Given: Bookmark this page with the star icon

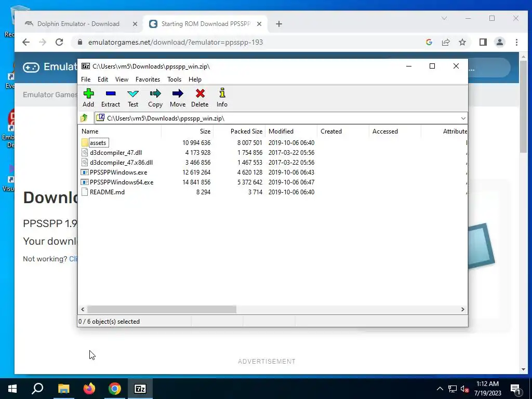Looking at the screenshot, I should point(462,42).
